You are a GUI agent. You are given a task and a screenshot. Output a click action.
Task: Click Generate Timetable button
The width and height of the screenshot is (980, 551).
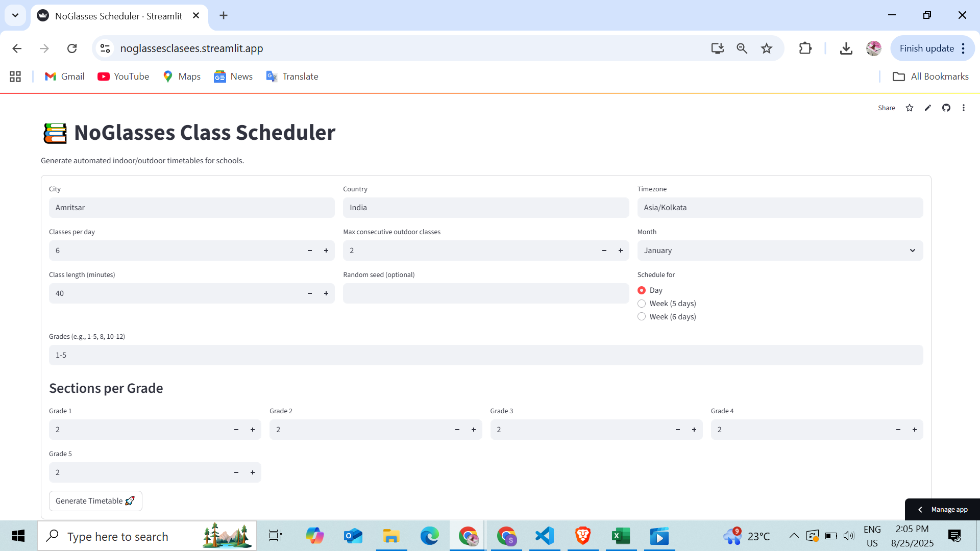pyautogui.click(x=95, y=501)
